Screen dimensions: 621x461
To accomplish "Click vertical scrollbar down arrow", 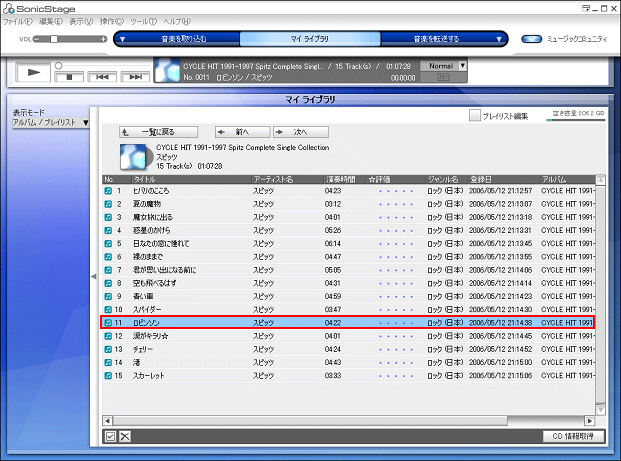I will (600, 410).
